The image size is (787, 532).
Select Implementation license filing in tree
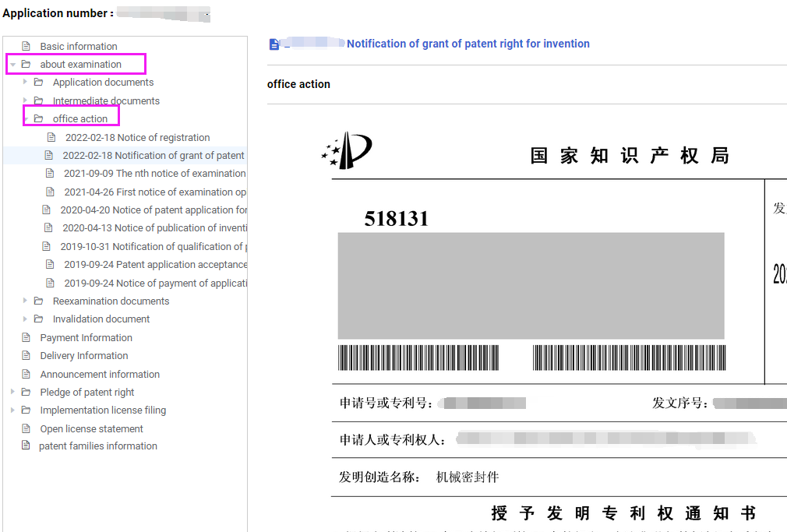pyautogui.click(x=103, y=410)
